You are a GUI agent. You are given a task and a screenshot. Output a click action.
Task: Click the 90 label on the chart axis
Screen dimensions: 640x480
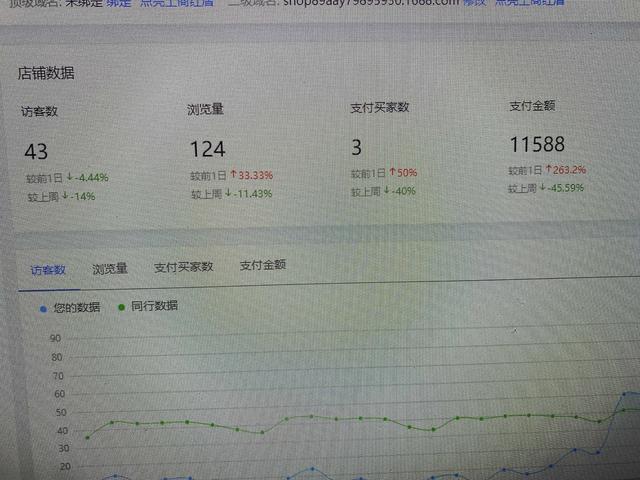coord(56,338)
